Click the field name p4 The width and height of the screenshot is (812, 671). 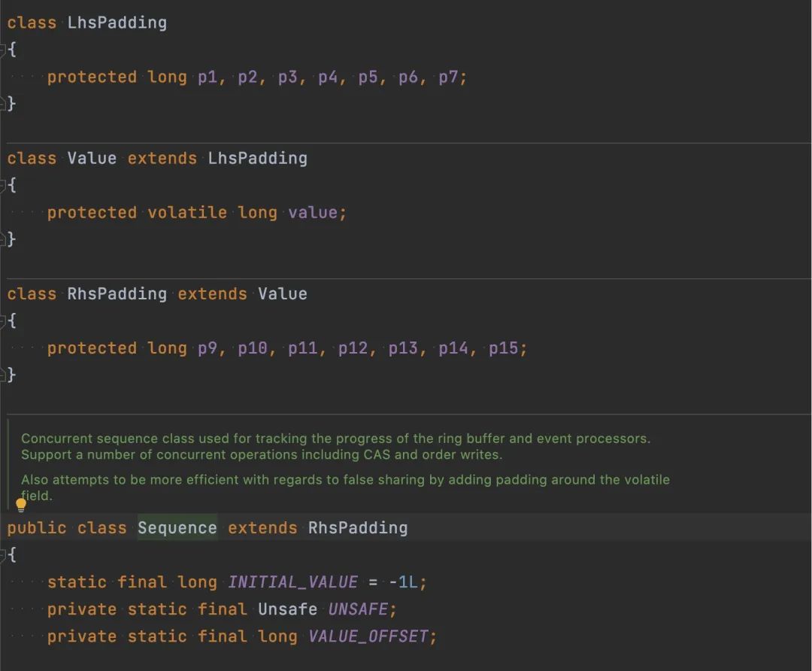pos(328,77)
